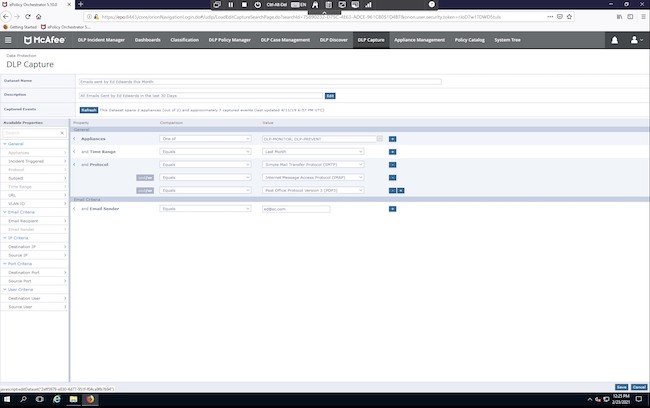
Task: Open the notifications bell
Action: point(614,40)
